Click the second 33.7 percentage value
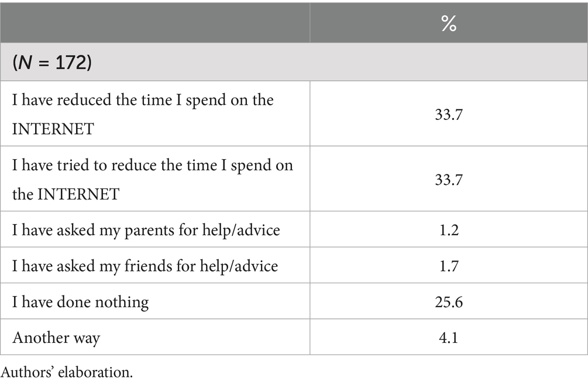 [448, 178]
